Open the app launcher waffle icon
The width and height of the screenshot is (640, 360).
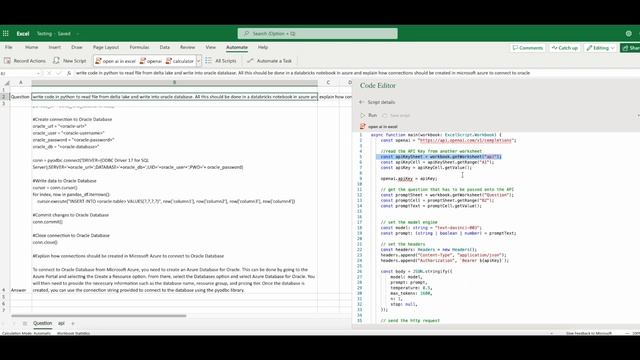6,33
